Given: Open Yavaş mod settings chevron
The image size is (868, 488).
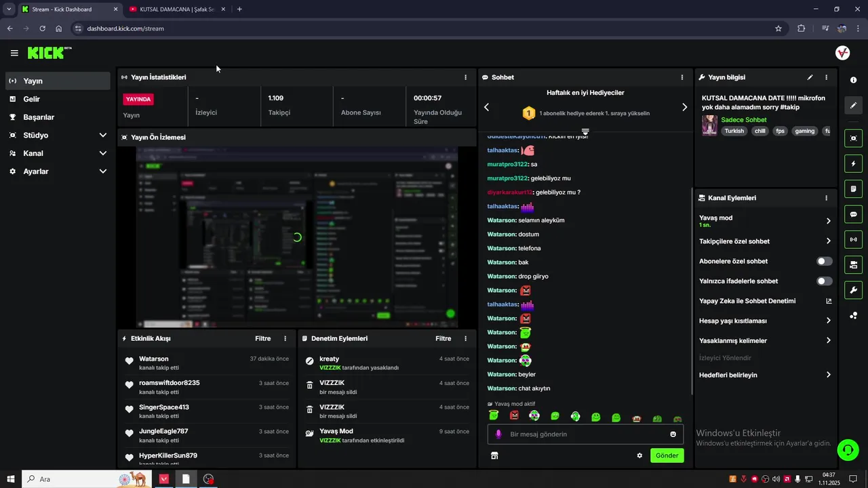Looking at the screenshot, I should click(x=828, y=221).
